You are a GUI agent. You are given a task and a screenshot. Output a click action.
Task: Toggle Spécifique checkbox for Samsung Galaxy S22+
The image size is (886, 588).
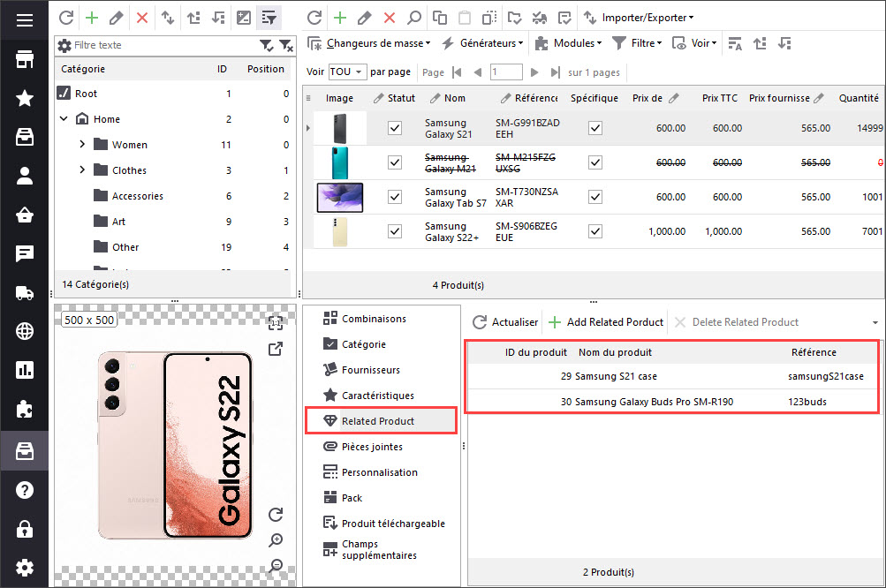pyautogui.click(x=595, y=231)
